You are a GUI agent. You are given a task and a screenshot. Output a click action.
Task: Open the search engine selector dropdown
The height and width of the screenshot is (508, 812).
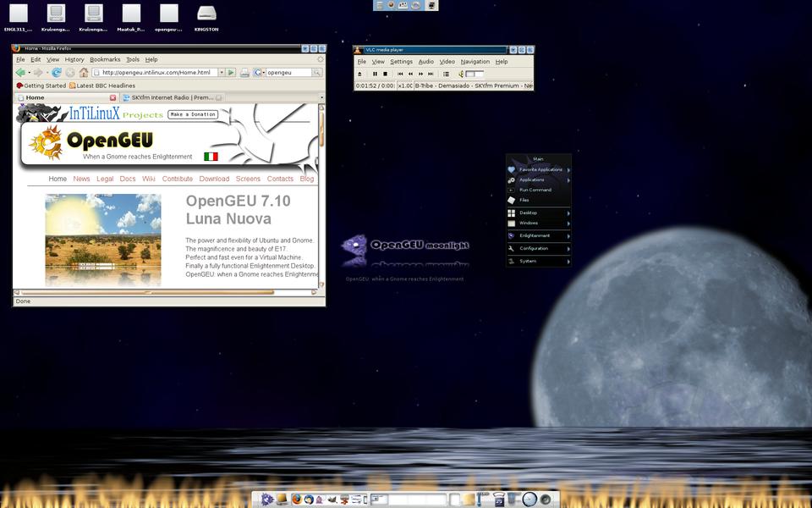coord(259,73)
